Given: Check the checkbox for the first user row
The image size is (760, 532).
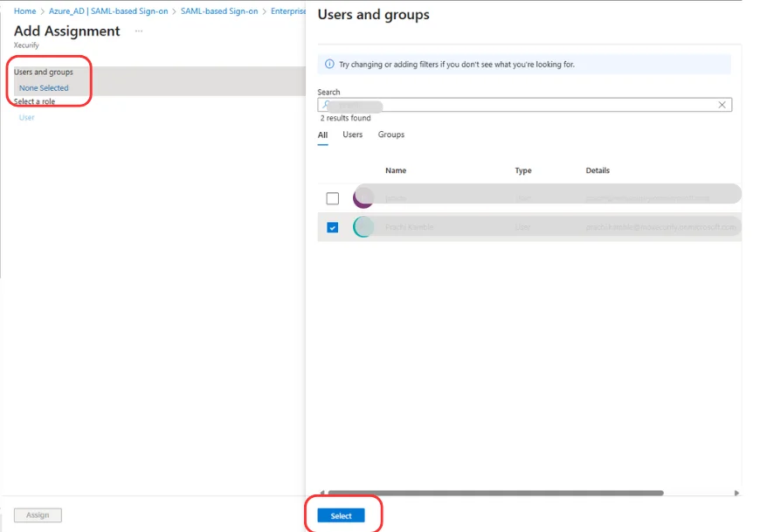Looking at the screenshot, I should [x=332, y=197].
